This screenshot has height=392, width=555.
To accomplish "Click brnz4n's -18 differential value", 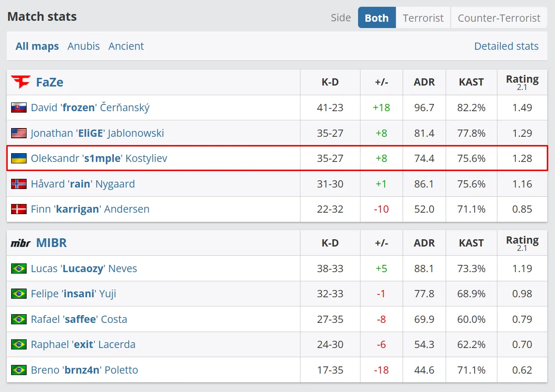I will point(381,370).
